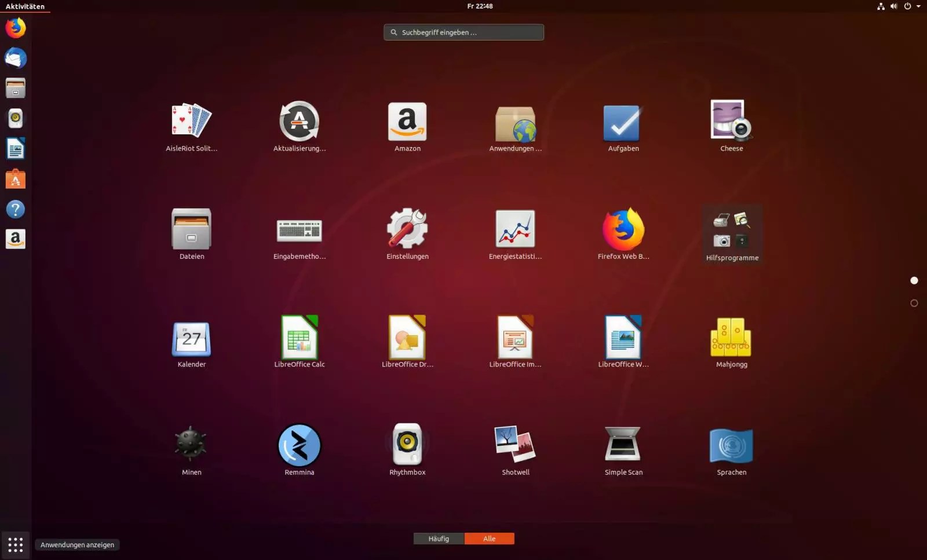
Task: Switch to the Häufig tab
Action: click(x=439, y=539)
